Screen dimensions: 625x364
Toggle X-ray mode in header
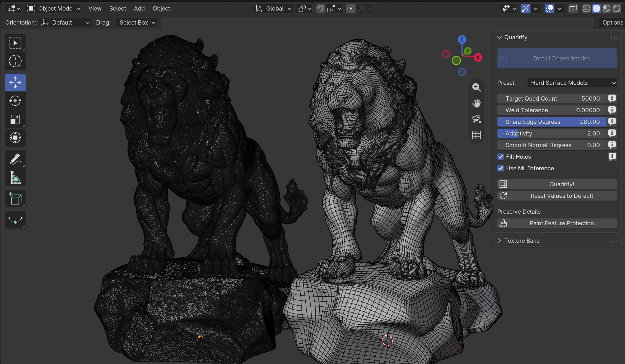point(573,9)
